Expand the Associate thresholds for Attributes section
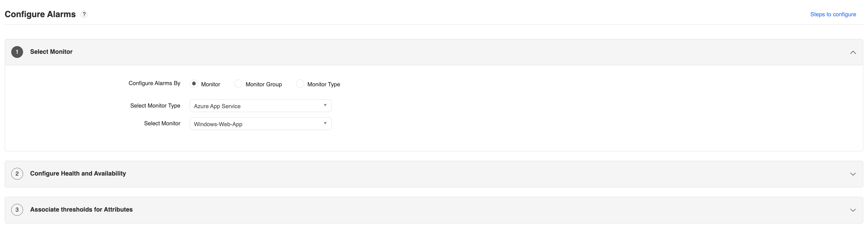This screenshot has height=237, width=868. pyautogui.click(x=853, y=210)
